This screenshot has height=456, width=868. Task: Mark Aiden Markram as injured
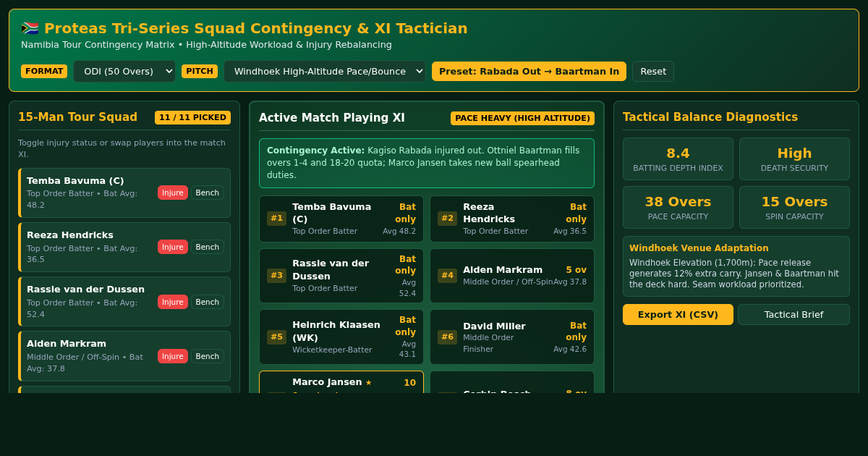173,356
